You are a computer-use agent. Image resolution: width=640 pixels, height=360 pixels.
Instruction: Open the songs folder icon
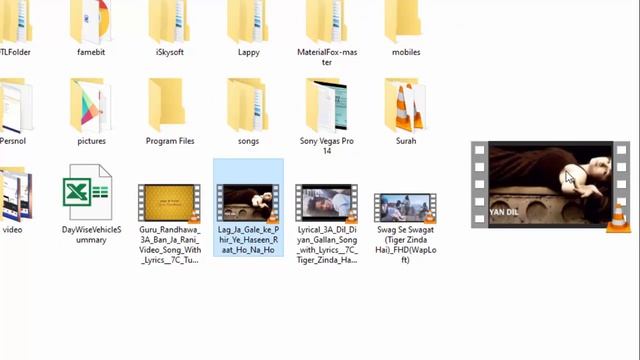(248, 105)
